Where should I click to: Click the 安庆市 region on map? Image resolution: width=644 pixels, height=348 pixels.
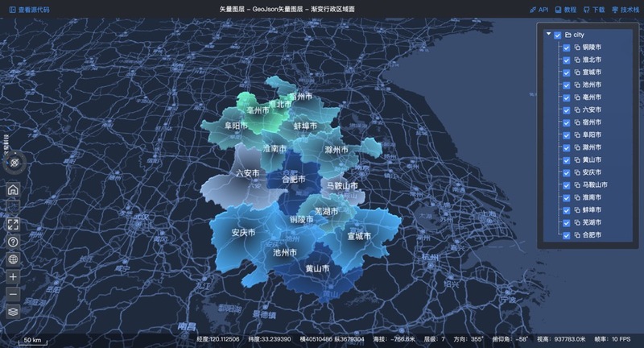(243, 233)
